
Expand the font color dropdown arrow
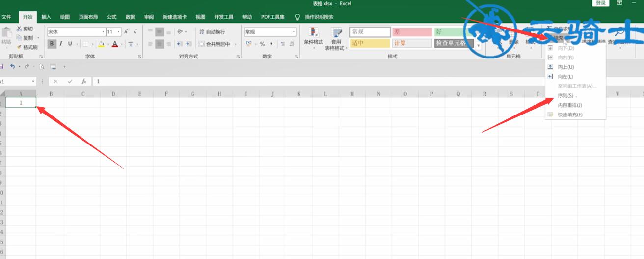pos(121,44)
